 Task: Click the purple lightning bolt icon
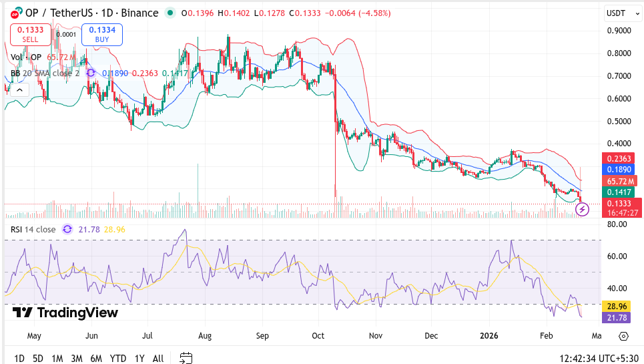(x=582, y=210)
